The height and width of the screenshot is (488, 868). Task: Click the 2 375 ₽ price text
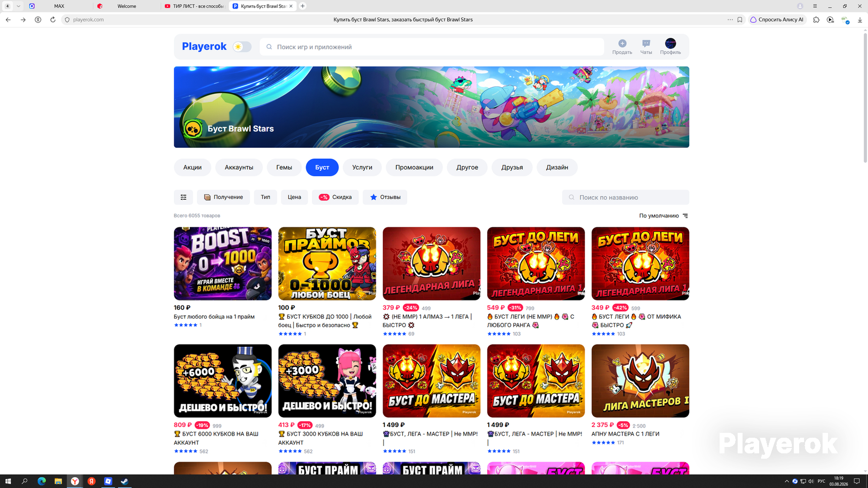(603, 425)
